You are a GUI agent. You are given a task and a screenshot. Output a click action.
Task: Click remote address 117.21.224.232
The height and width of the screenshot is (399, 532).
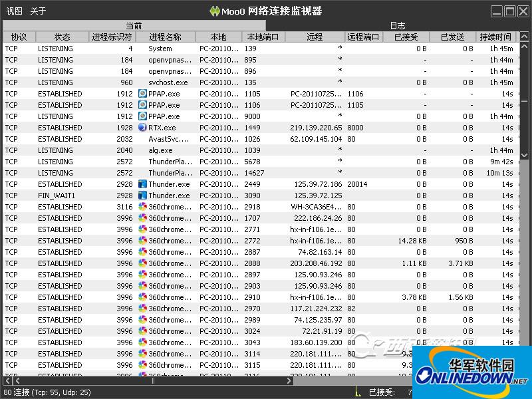click(316, 309)
